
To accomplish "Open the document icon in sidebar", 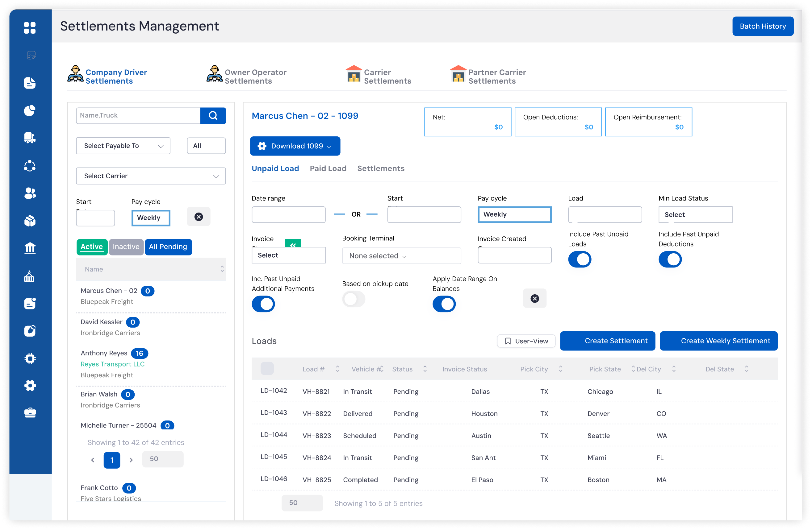I will pos(30,83).
